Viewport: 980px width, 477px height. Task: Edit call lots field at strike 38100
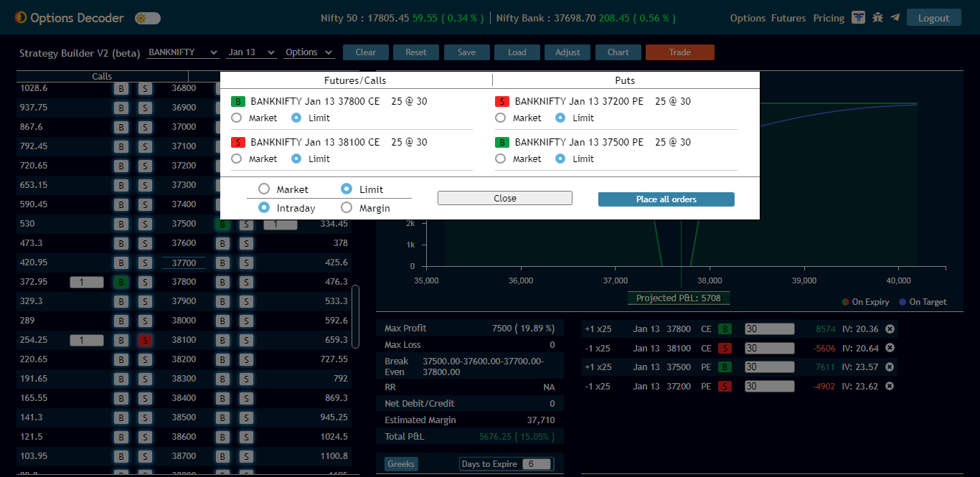87,340
